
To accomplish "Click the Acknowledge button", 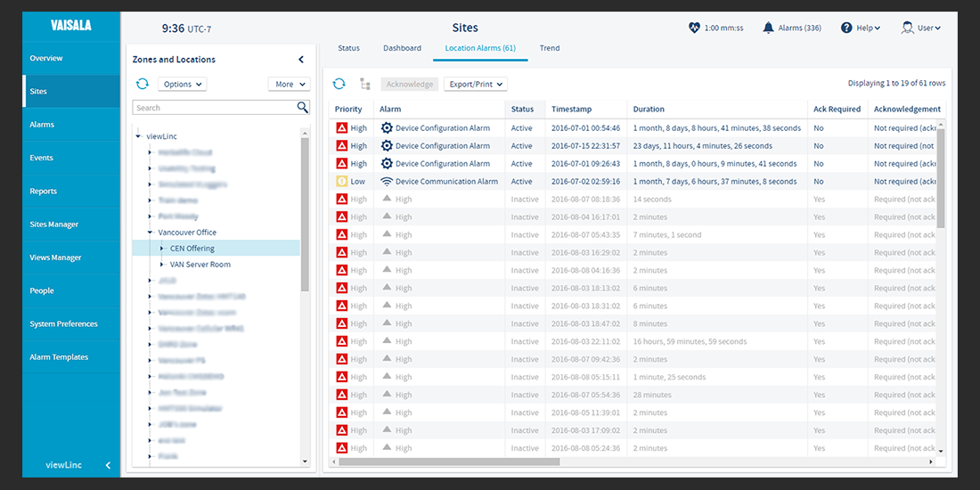I will point(409,84).
